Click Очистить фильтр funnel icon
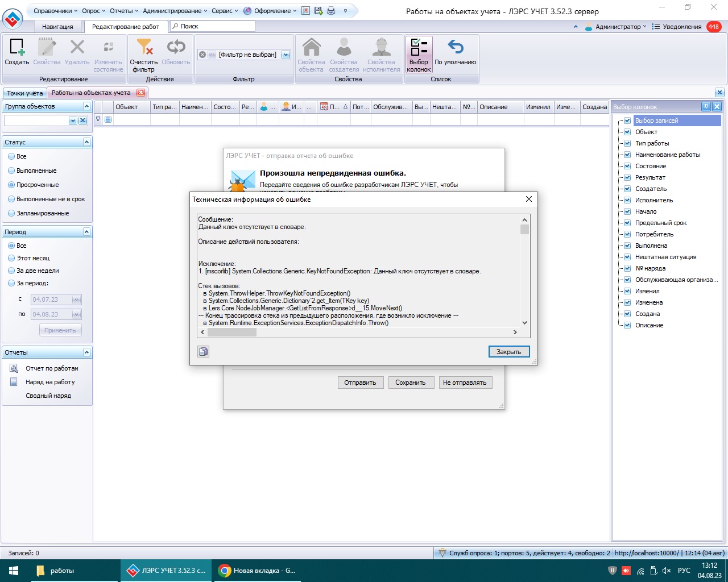The width and height of the screenshot is (728, 582). pyautogui.click(x=144, y=47)
